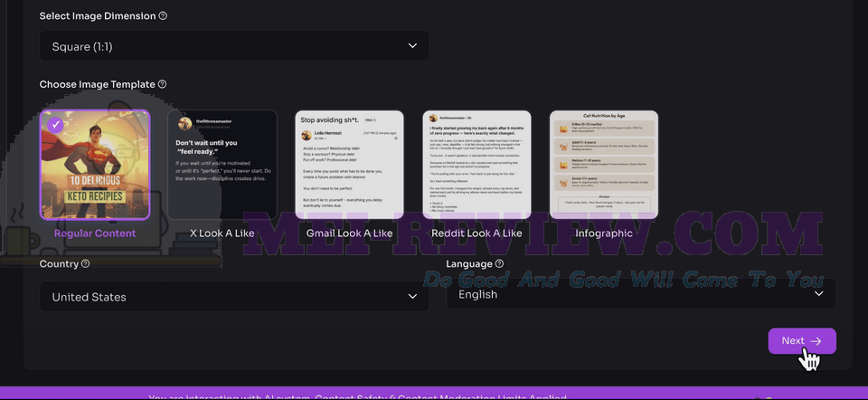Open the Choose Image Template help icon
The height and width of the screenshot is (400, 868).
162,84
